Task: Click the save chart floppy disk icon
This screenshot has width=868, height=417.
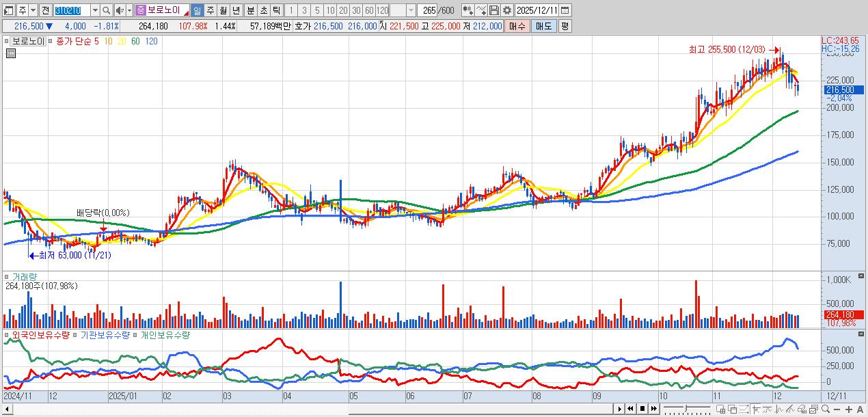Action: click(x=494, y=10)
